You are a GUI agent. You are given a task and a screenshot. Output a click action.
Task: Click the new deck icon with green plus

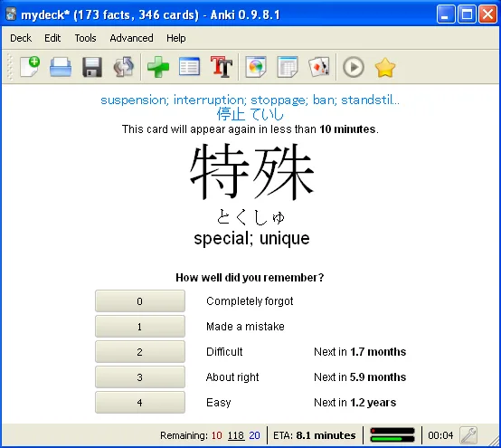click(30, 67)
